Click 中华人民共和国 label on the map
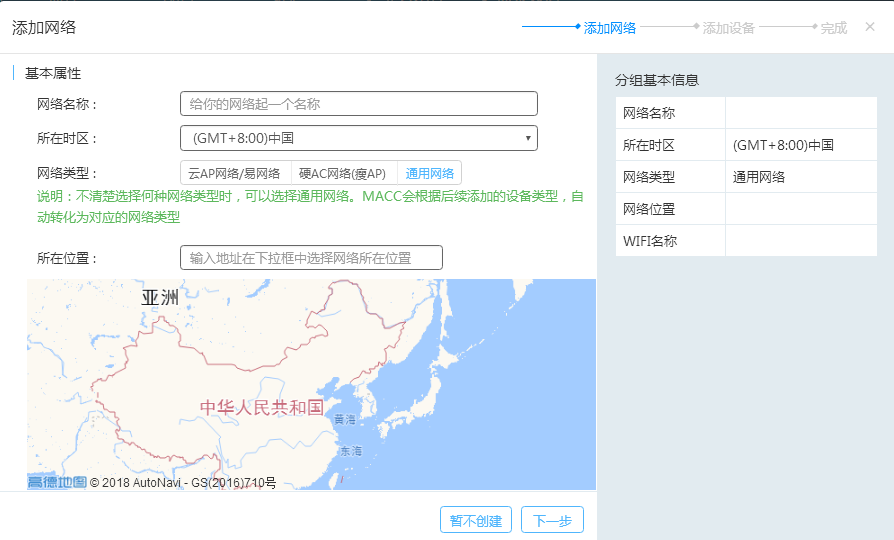Viewport: 894px width, 540px height. click(261, 407)
